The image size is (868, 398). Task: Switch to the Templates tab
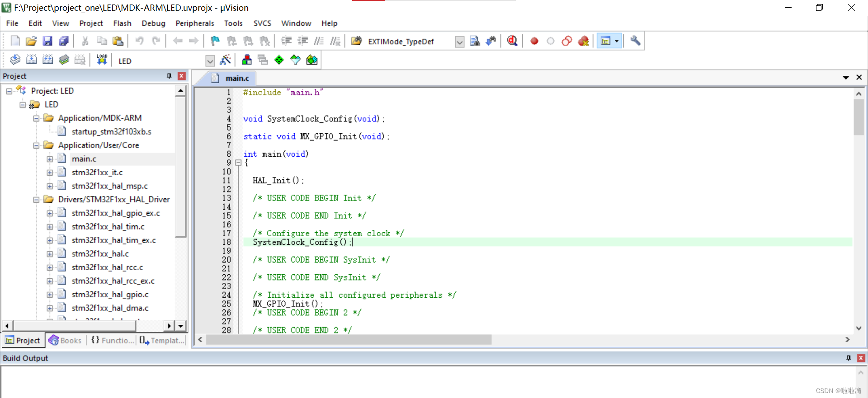162,340
